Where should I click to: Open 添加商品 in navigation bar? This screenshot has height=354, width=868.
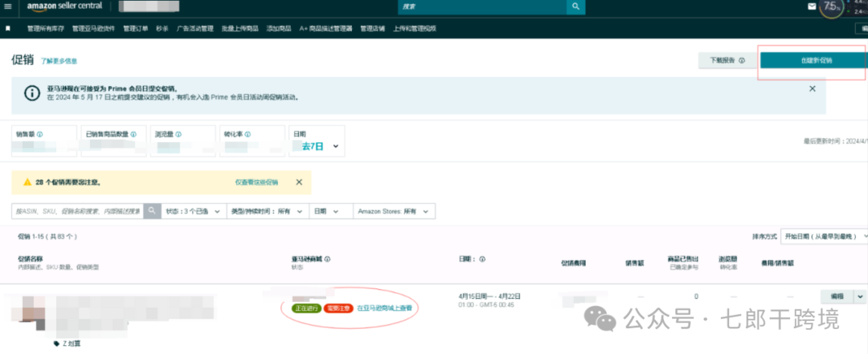(x=279, y=28)
